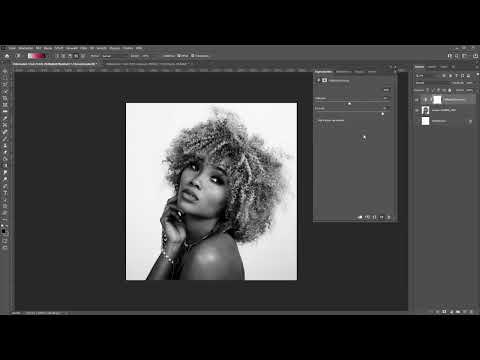Open the gradient picker dropdown arrow
Screen dimensions: 480x360
47,56
